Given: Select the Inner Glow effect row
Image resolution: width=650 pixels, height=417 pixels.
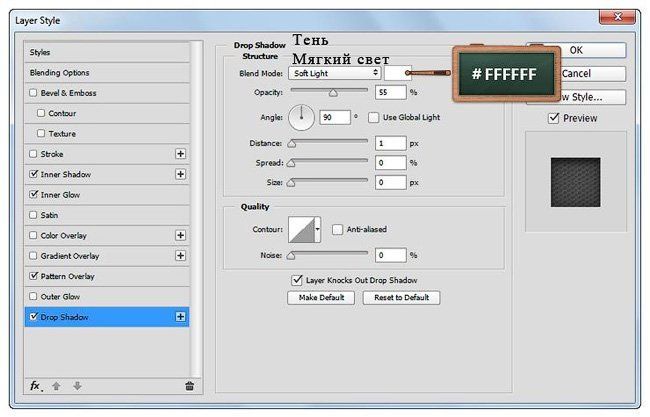Looking at the screenshot, I should [x=107, y=194].
